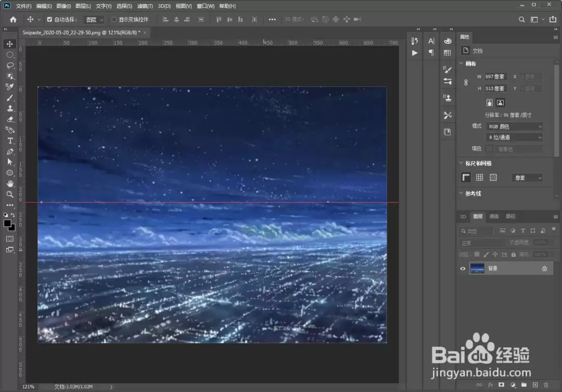Viewport: 562px width, 392px height.
Task: Add a layer mask
Action: pos(502,385)
